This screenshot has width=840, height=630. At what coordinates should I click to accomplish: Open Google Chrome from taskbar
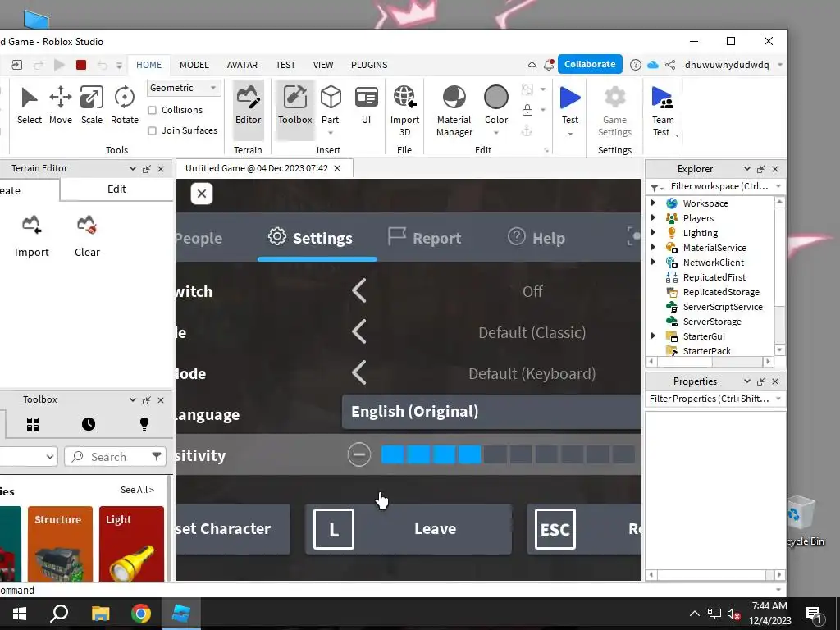click(141, 614)
